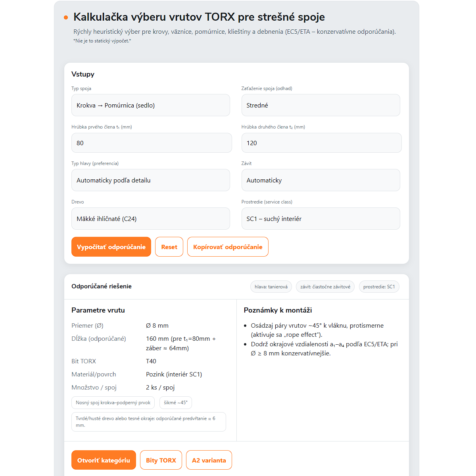
Task: Expand the "Závit" dropdown showing Automaticky
Action: (x=321, y=180)
